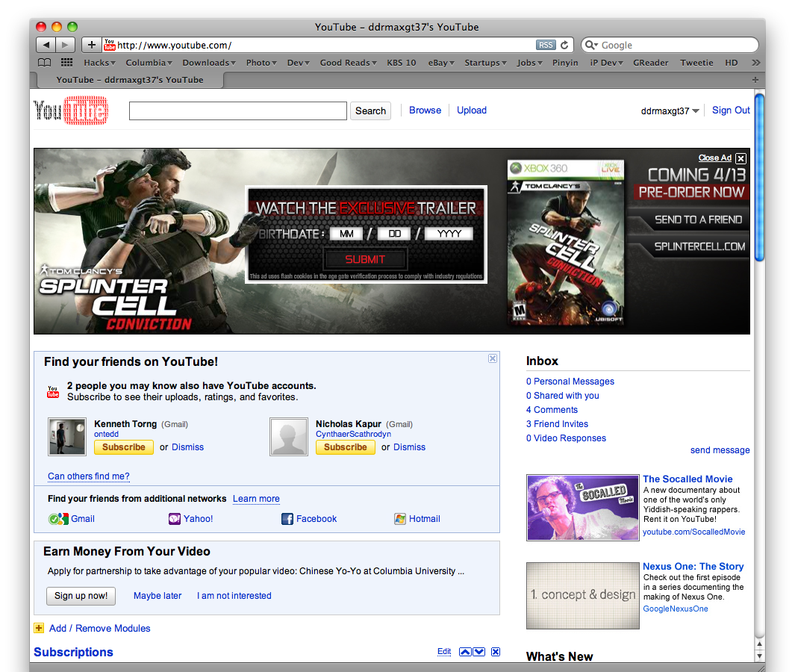Open the Nexus One concept & design thumbnail
This screenshot has width=795, height=672.
point(582,595)
